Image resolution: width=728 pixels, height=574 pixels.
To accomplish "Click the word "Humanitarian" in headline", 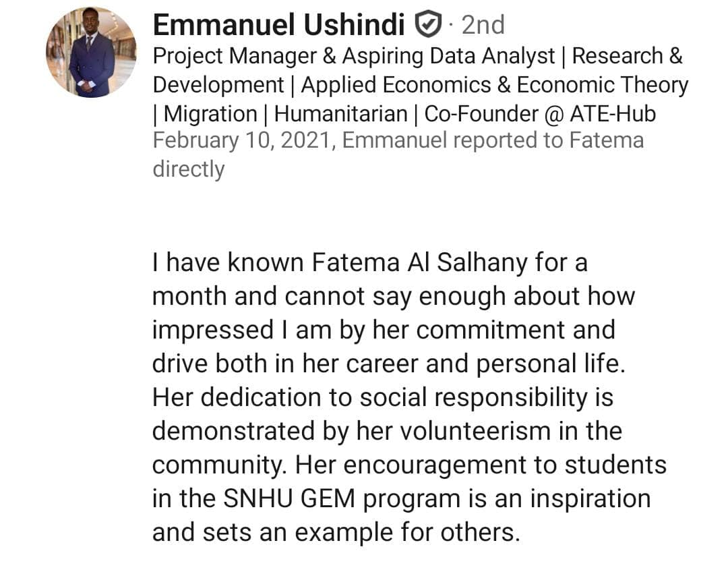I will point(340,114).
